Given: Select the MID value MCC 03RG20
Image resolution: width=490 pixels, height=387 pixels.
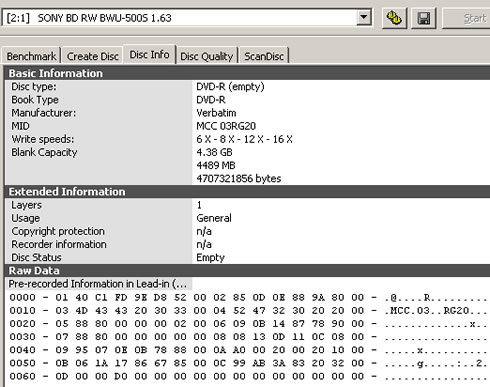Looking at the screenshot, I should [226, 126].
